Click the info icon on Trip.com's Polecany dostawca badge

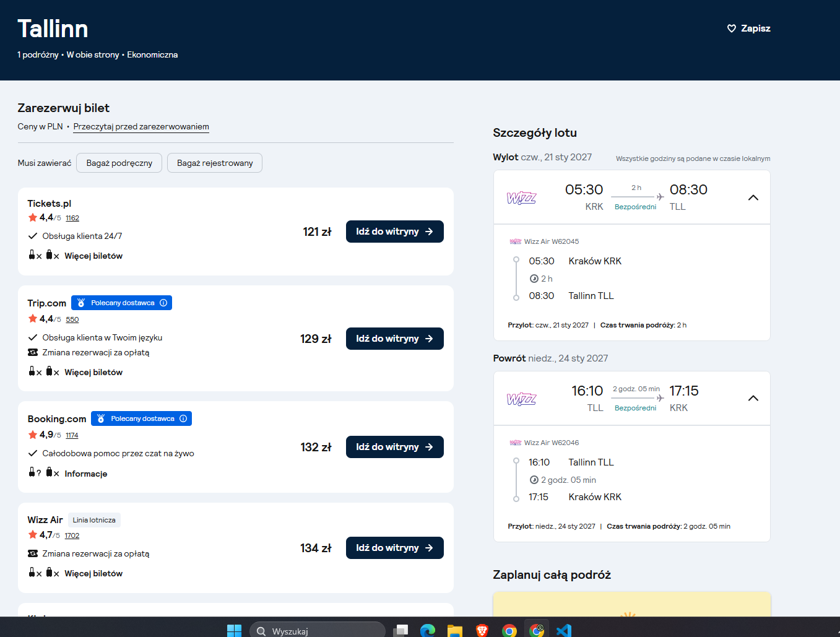point(163,303)
